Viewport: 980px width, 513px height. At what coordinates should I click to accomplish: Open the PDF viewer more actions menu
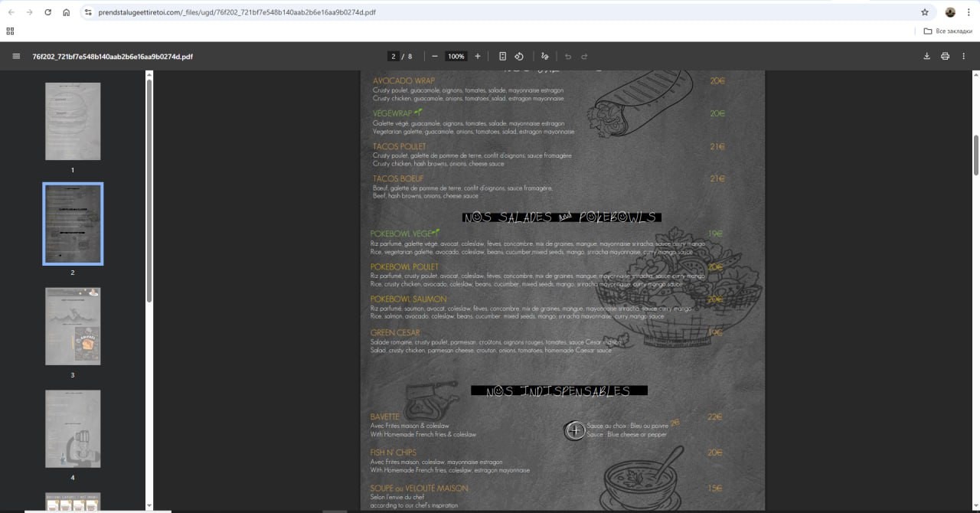pos(964,56)
